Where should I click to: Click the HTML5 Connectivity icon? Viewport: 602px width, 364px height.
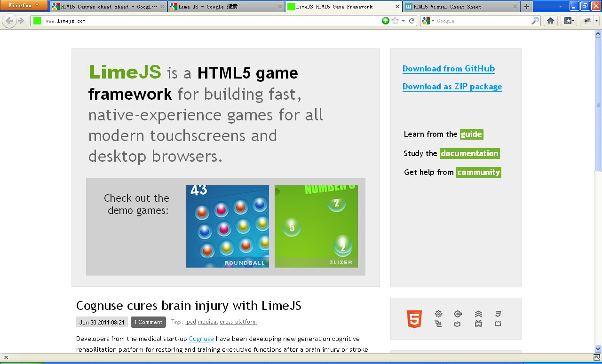pos(458,314)
